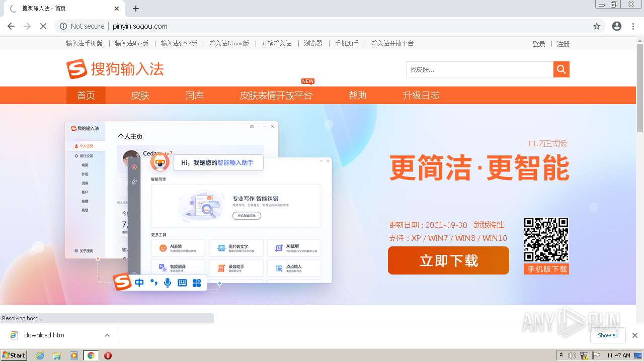Open 输入法Mac版 link

coord(131,44)
